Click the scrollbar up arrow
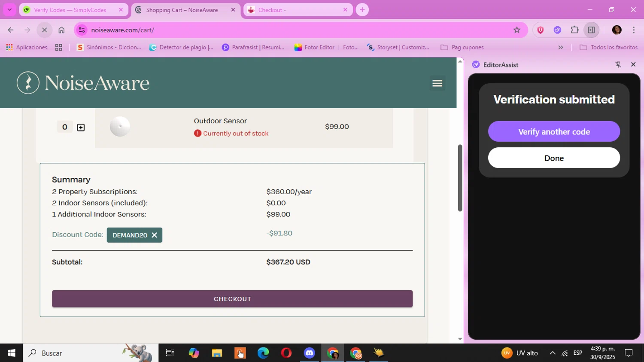This screenshot has height=362, width=644. click(x=460, y=61)
